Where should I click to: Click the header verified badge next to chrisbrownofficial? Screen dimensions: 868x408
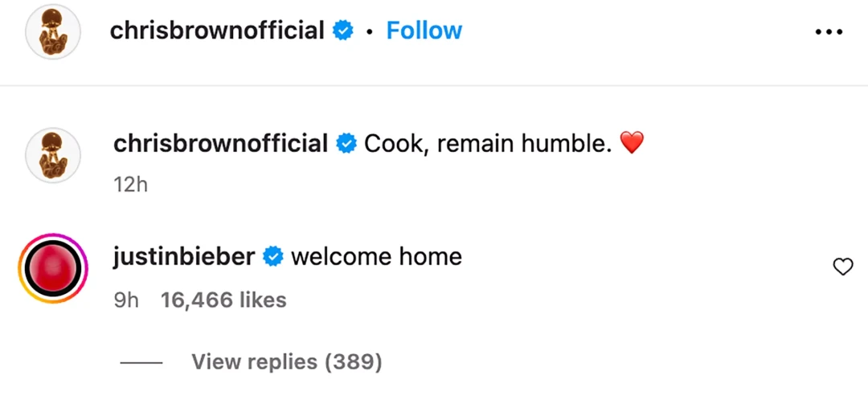pyautogui.click(x=342, y=31)
